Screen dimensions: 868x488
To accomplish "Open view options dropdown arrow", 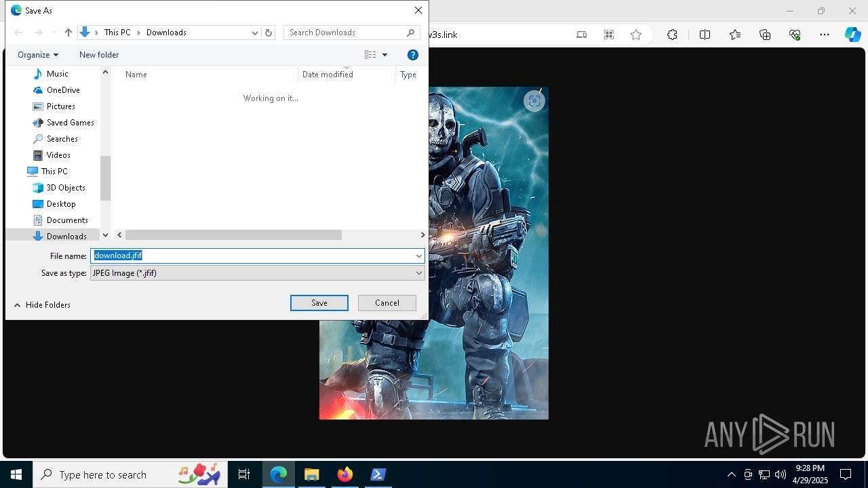I will click(384, 55).
